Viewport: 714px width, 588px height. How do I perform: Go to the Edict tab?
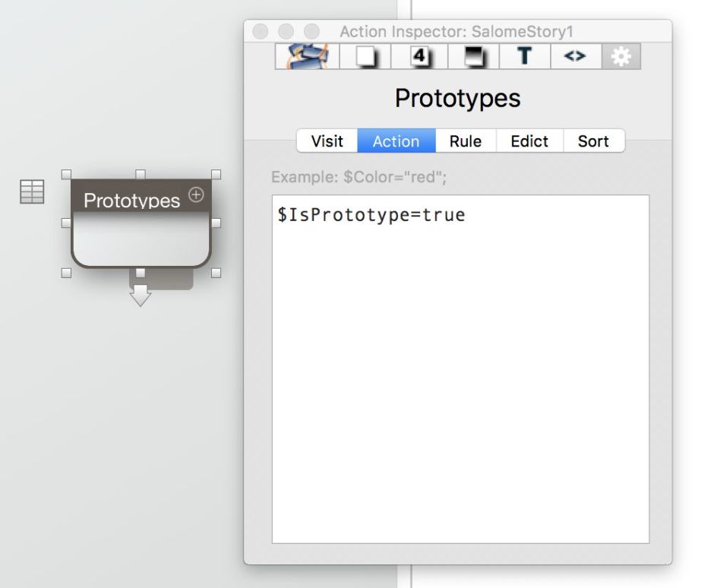point(529,141)
